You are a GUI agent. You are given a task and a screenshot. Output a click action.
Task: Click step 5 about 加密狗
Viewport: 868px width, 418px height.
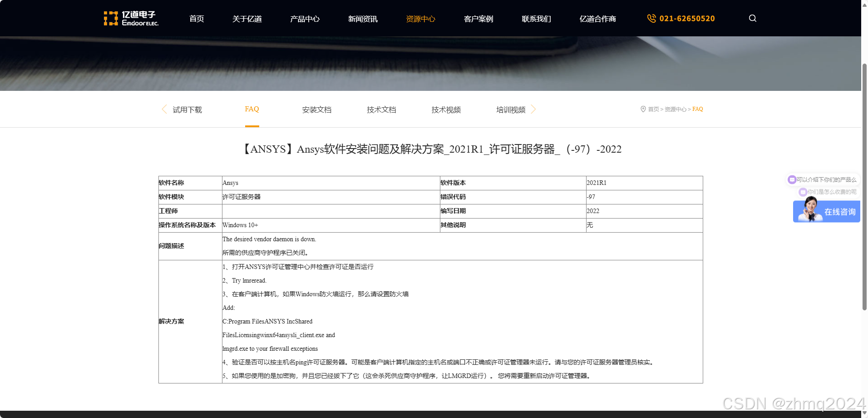point(407,376)
